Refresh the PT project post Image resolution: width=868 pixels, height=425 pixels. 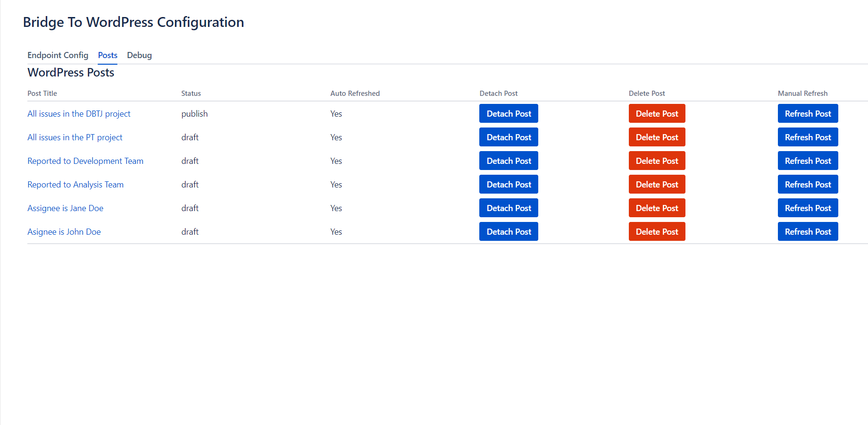[x=808, y=137]
